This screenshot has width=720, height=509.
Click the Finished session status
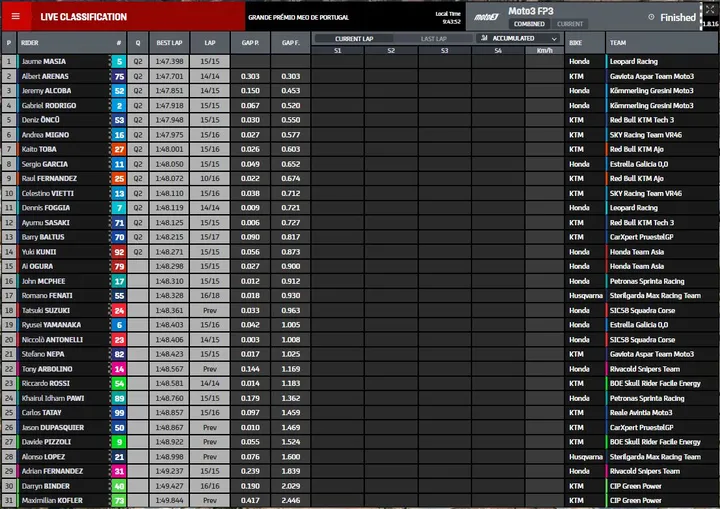(x=678, y=17)
